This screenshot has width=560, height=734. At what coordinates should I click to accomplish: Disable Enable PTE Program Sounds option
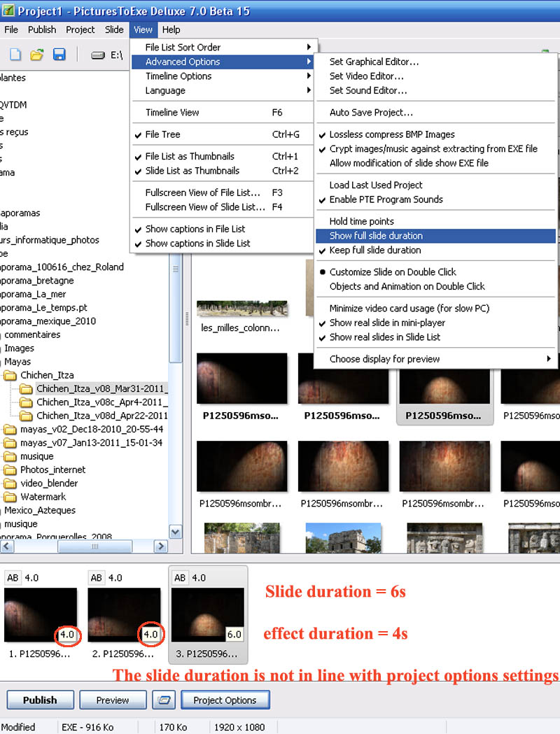[386, 199]
